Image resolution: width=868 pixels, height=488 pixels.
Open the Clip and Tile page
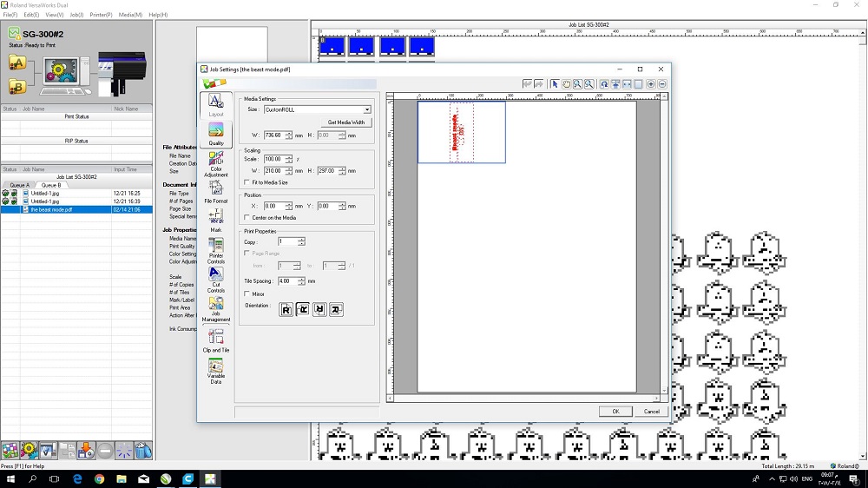(216, 340)
